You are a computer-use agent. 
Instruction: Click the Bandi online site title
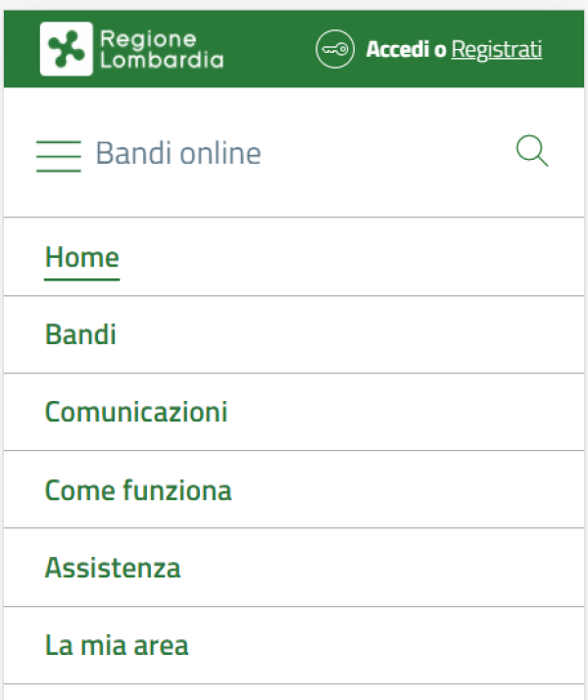point(178,154)
